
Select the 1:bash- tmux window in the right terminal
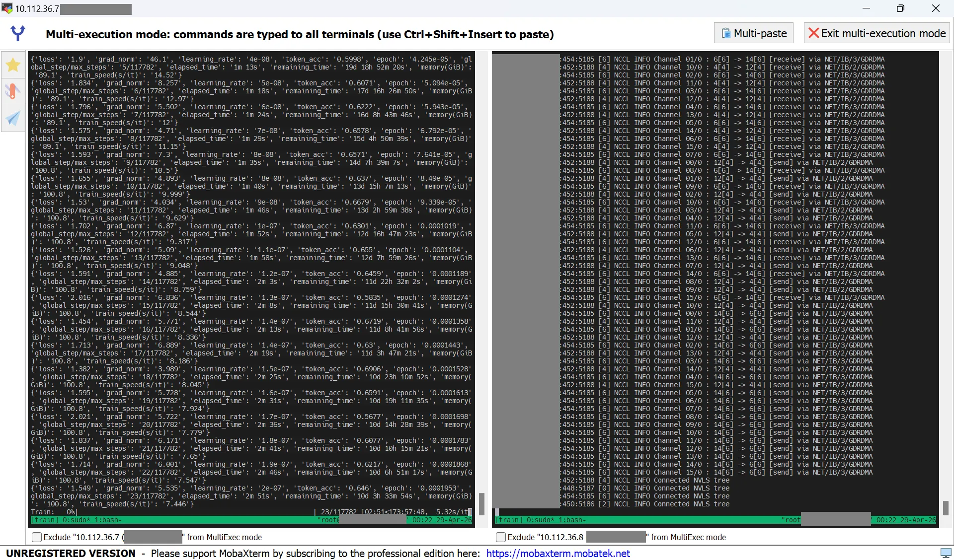(572, 520)
